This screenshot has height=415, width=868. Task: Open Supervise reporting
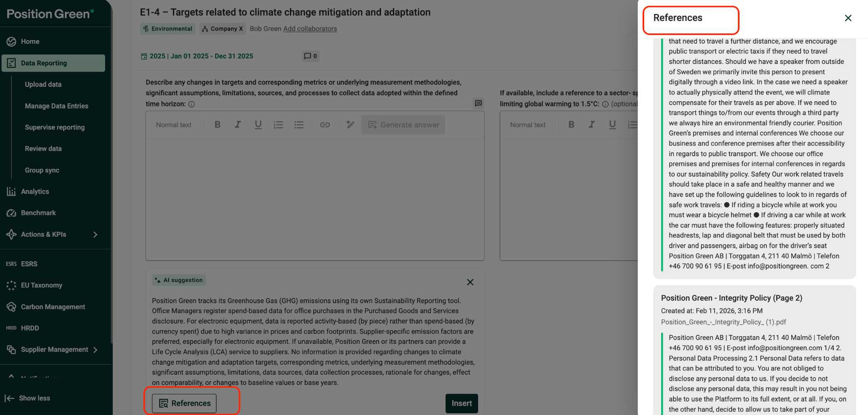tap(55, 127)
